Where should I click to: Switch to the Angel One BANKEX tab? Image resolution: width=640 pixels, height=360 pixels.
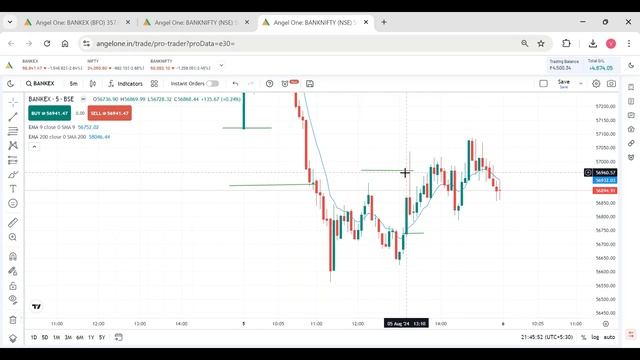click(x=76, y=22)
